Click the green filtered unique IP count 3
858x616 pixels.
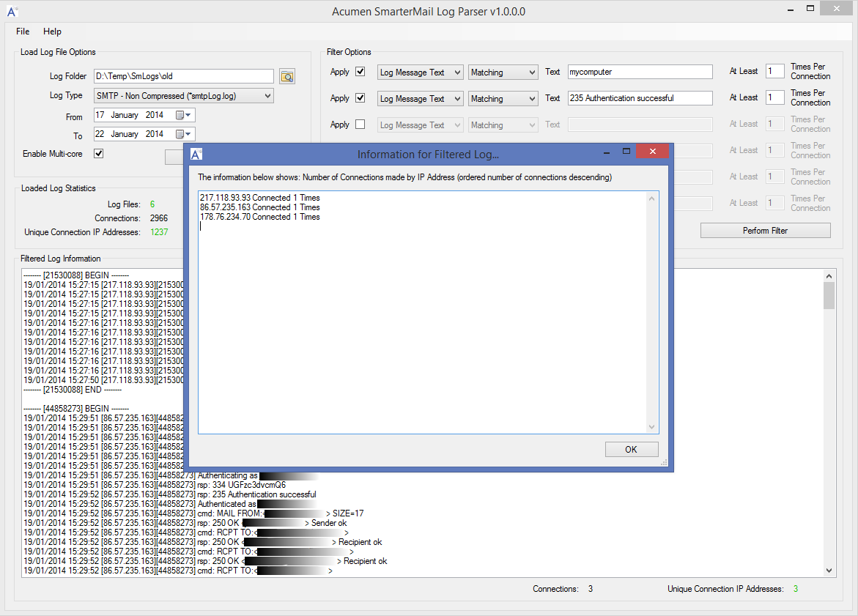[796, 589]
